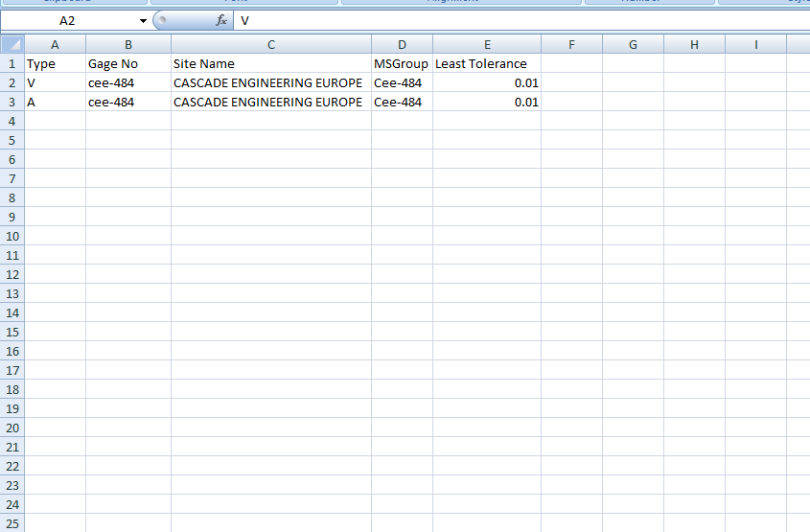810x532 pixels.
Task: Click the formula bar expand handle circle
Action: pos(162,20)
